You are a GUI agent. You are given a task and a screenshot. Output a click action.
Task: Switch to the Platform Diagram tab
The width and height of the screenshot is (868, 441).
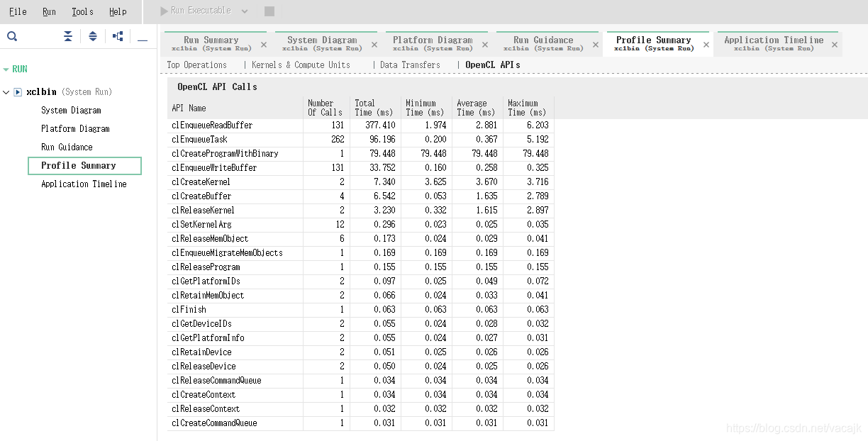[x=433, y=44]
